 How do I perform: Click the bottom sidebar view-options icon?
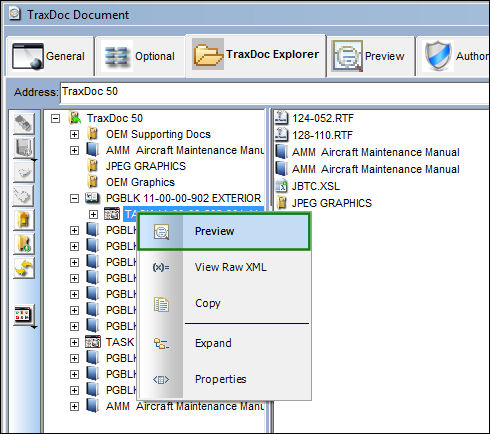click(24, 314)
